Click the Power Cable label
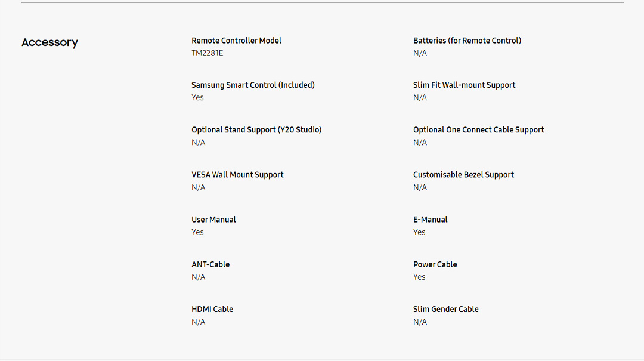The height and width of the screenshot is (361, 644). click(435, 264)
